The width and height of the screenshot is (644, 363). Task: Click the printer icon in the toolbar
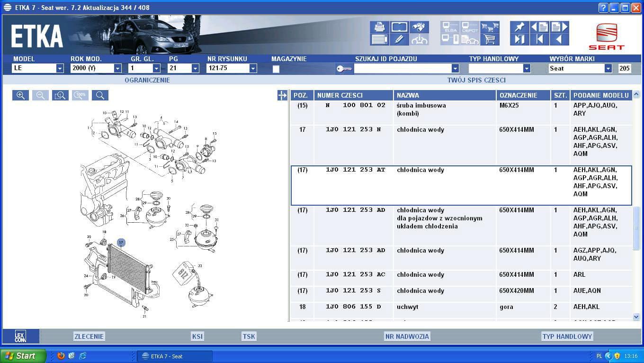click(379, 27)
